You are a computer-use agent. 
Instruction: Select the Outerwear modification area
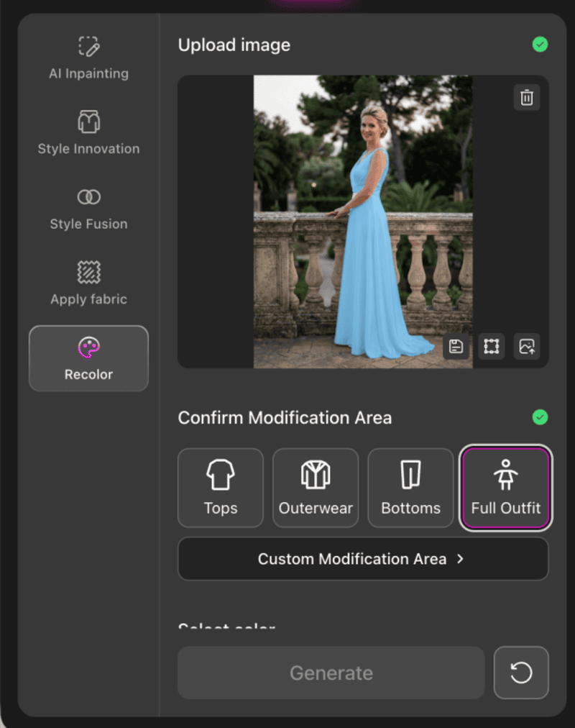click(316, 488)
